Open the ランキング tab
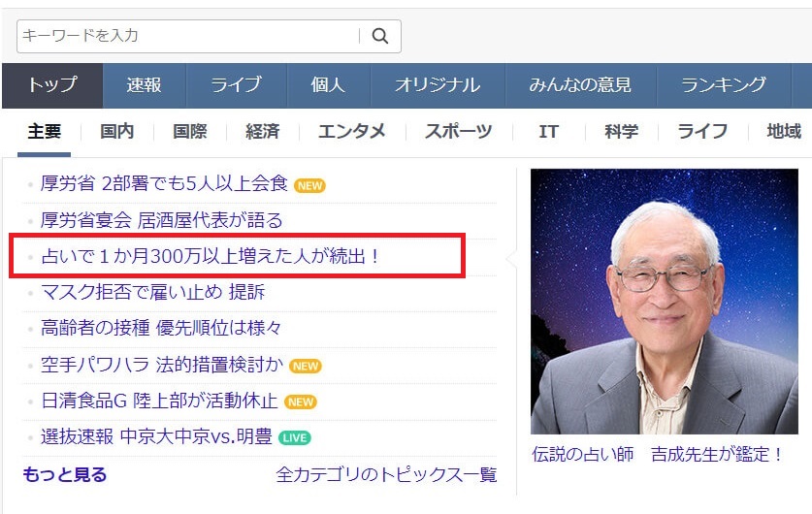812x514 pixels. 723,84
